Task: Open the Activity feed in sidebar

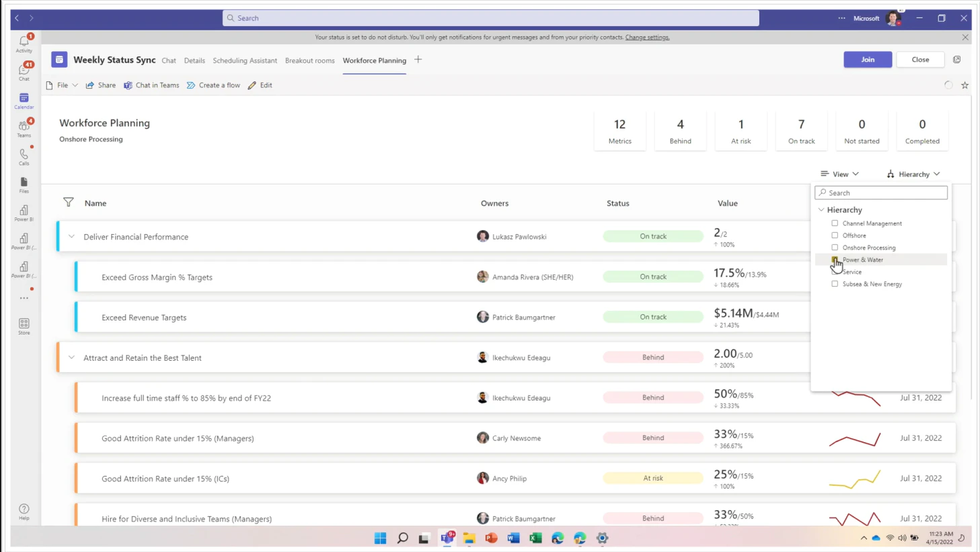Action: [x=24, y=44]
